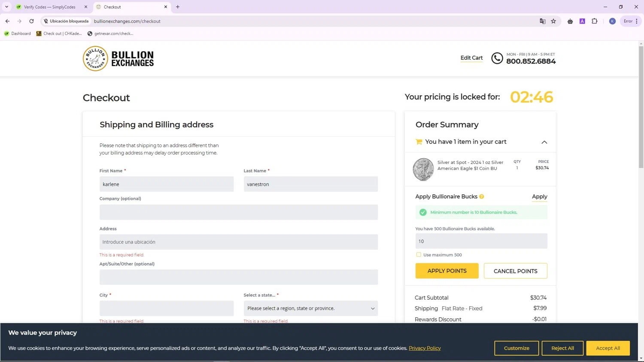Viewport: 644px width, 362px height.
Task: Open a new browser tab
Action: click(x=178, y=7)
